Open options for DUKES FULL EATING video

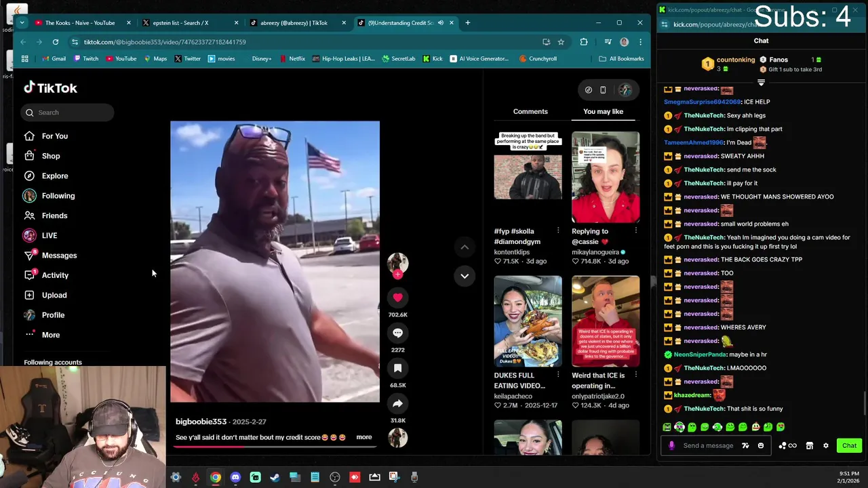pyautogui.click(x=558, y=374)
